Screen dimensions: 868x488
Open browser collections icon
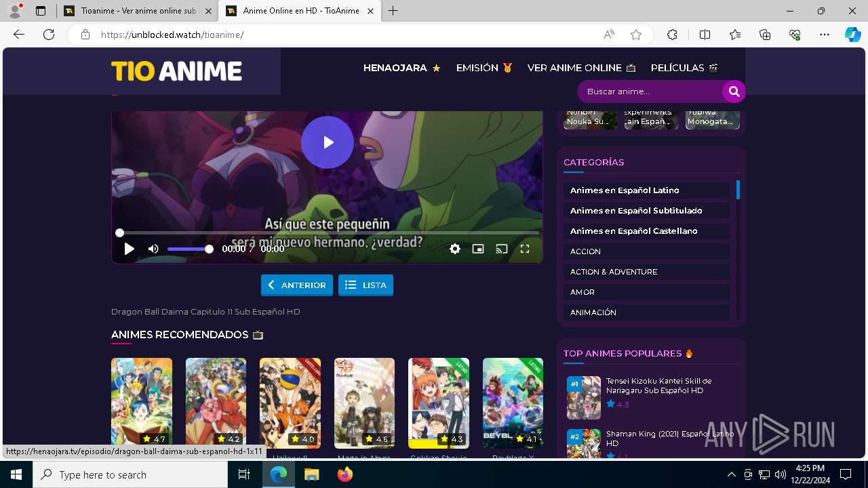click(x=765, y=35)
